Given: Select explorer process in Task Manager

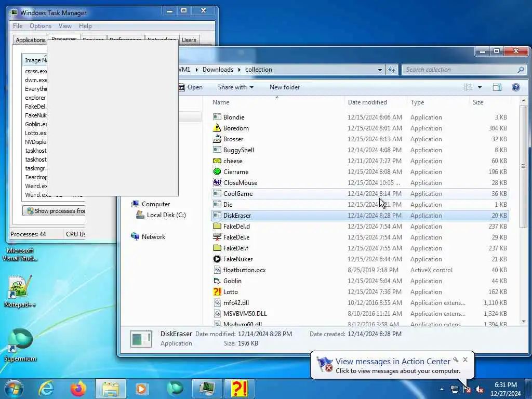Looking at the screenshot, I should (36, 98).
